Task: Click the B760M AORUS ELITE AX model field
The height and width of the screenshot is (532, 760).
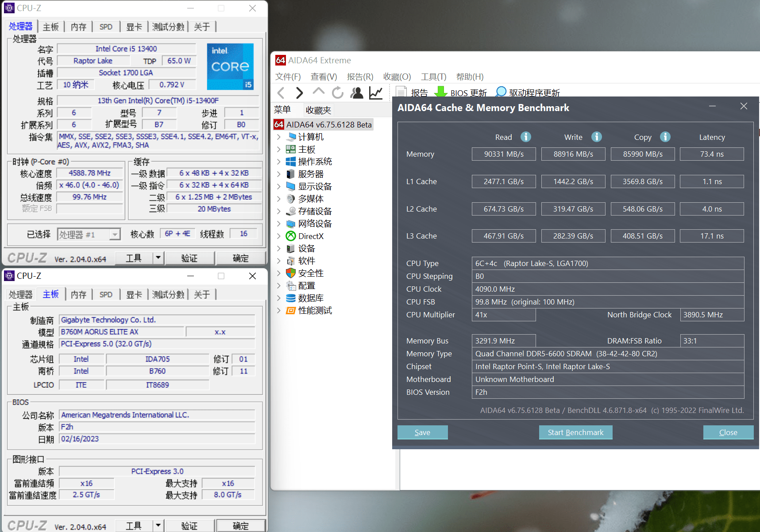Action: pyautogui.click(x=122, y=332)
